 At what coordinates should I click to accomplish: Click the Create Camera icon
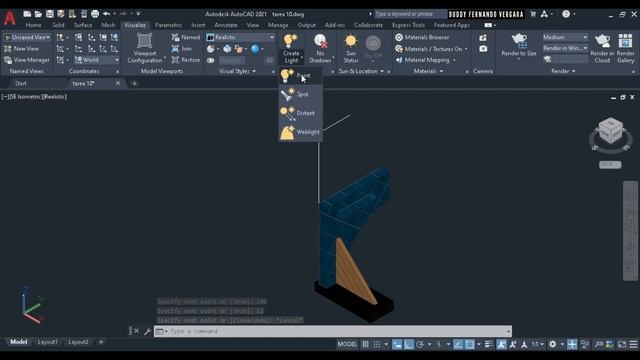coord(483,38)
